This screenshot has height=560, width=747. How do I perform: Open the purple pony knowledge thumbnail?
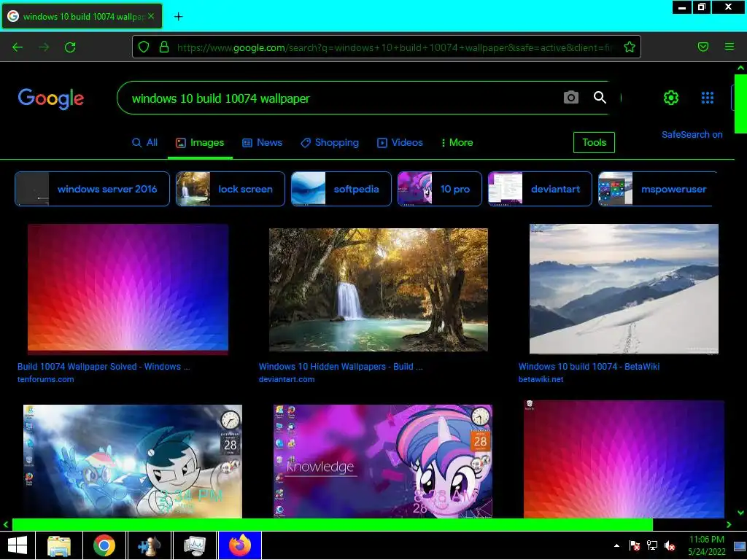(382, 461)
